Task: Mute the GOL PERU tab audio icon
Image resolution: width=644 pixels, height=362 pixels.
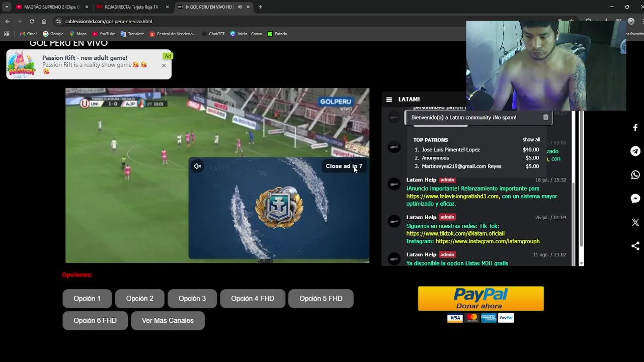Action: 239,7
